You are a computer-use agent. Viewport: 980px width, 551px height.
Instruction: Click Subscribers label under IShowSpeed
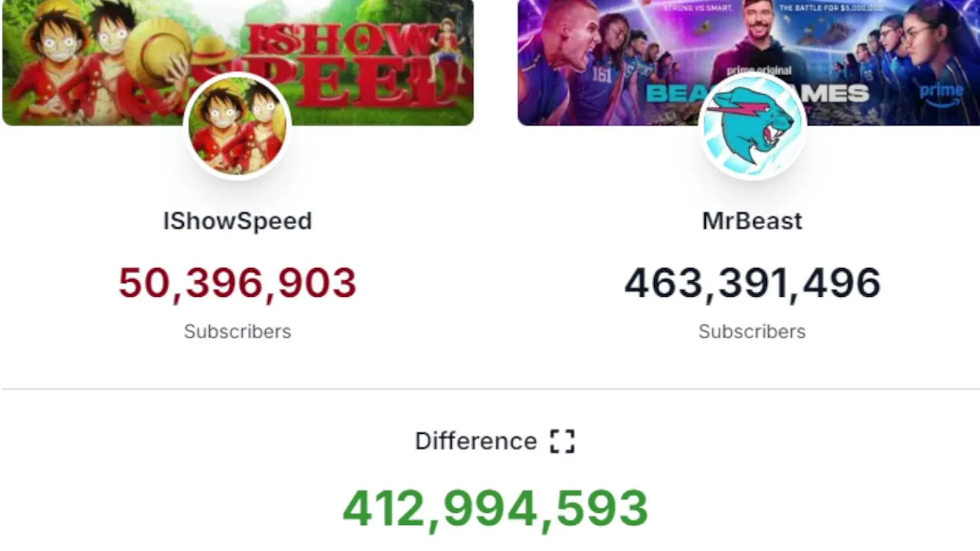[237, 331]
